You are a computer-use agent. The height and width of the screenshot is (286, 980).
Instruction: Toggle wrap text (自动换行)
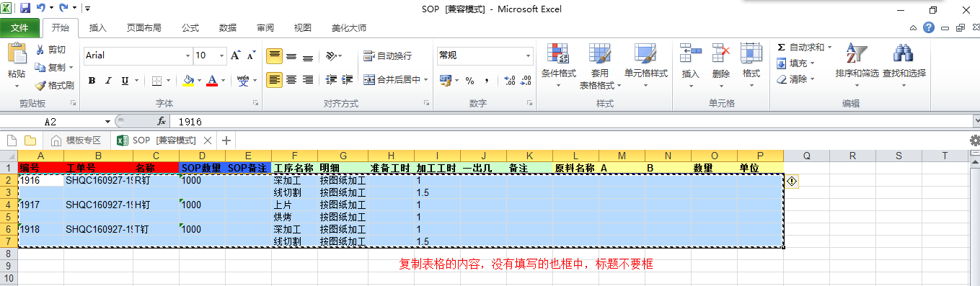point(387,55)
